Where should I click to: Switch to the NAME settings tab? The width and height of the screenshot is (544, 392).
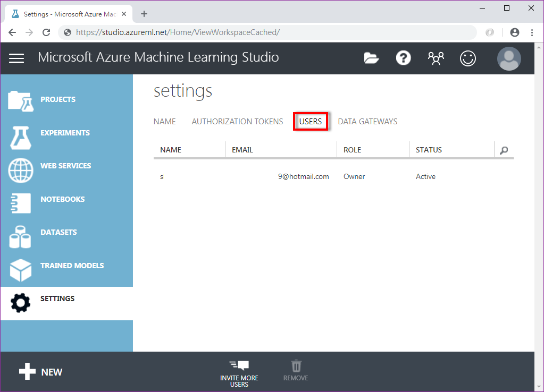165,122
